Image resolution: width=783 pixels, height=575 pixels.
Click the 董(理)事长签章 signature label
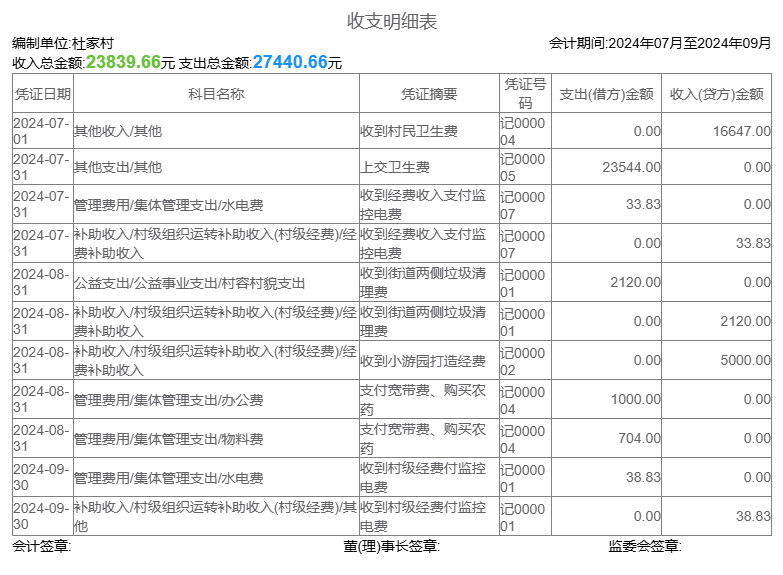391,546
